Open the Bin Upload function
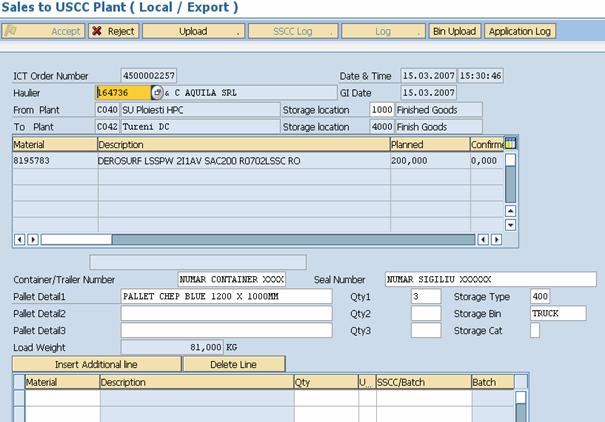605x422 pixels. coord(454,31)
